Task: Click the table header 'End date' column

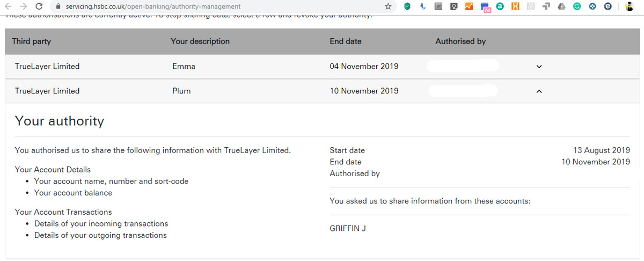Action: (346, 41)
